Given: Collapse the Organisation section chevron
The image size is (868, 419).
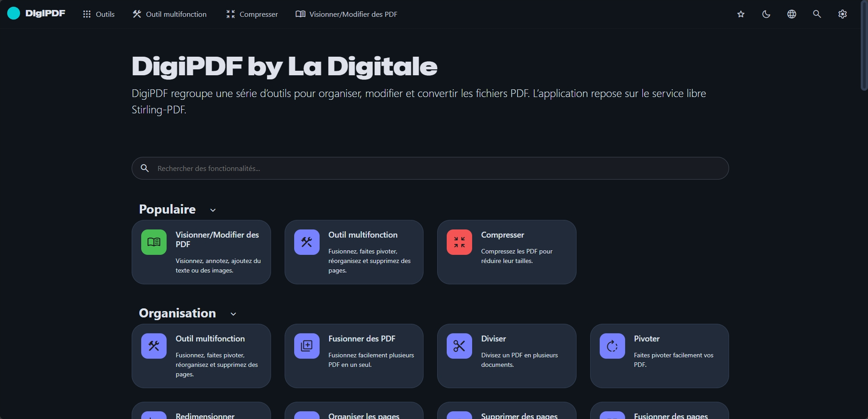Looking at the screenshot, I should (233, 314).
